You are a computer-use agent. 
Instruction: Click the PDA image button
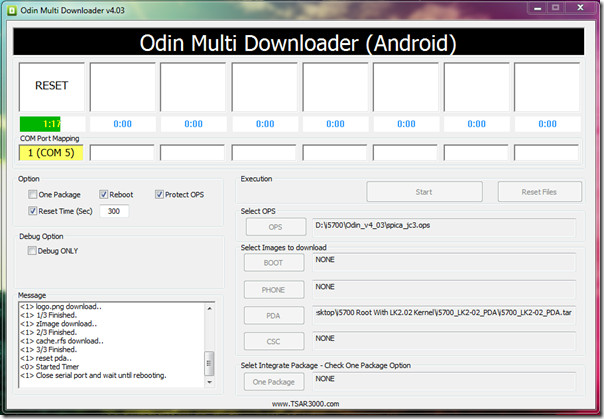click(273, 316)
